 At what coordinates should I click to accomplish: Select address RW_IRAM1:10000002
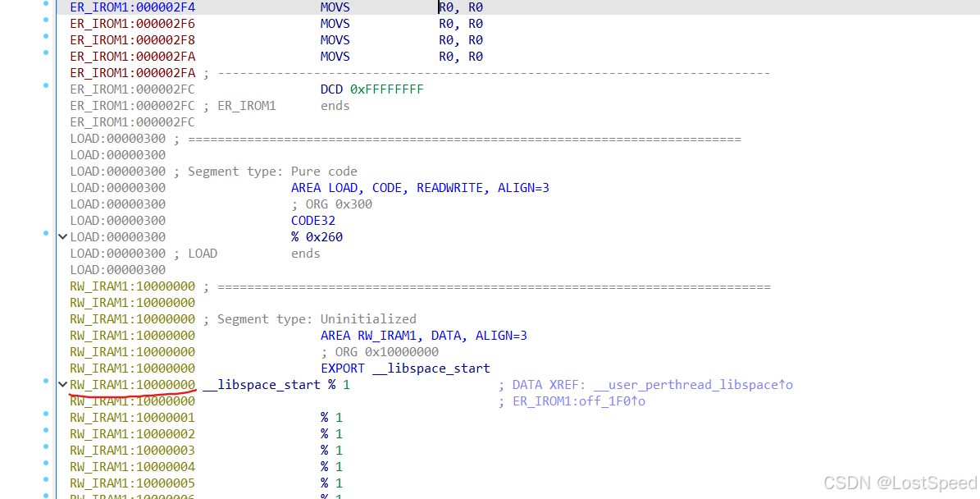click(133, 434)
